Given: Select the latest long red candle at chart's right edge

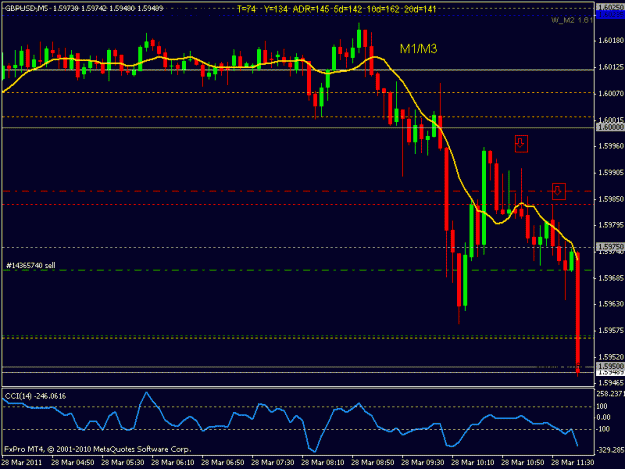Looking at the screenshot, I should (x=578, y=313).
